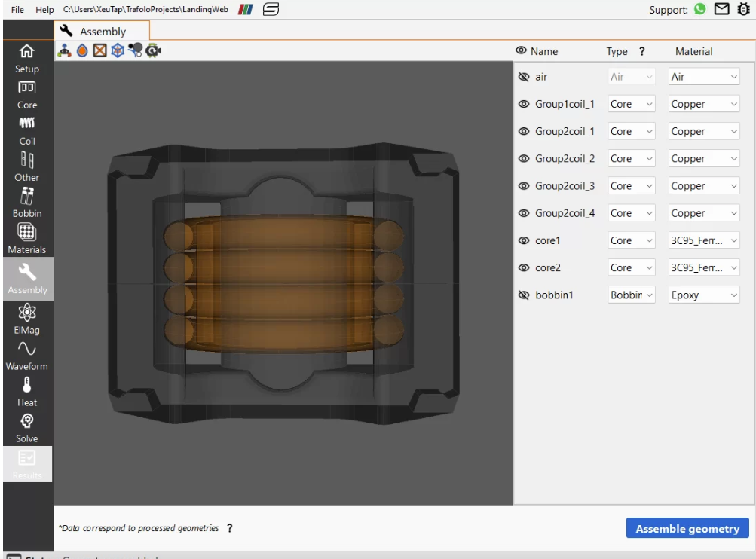756x559 pixels.
Task: Toggle visibility of bobbin1
Action: (x=524, y=295)
